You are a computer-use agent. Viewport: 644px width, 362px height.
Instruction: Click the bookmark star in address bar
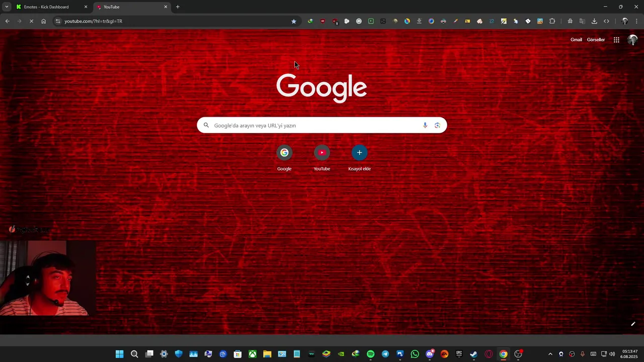click(294, 21)
